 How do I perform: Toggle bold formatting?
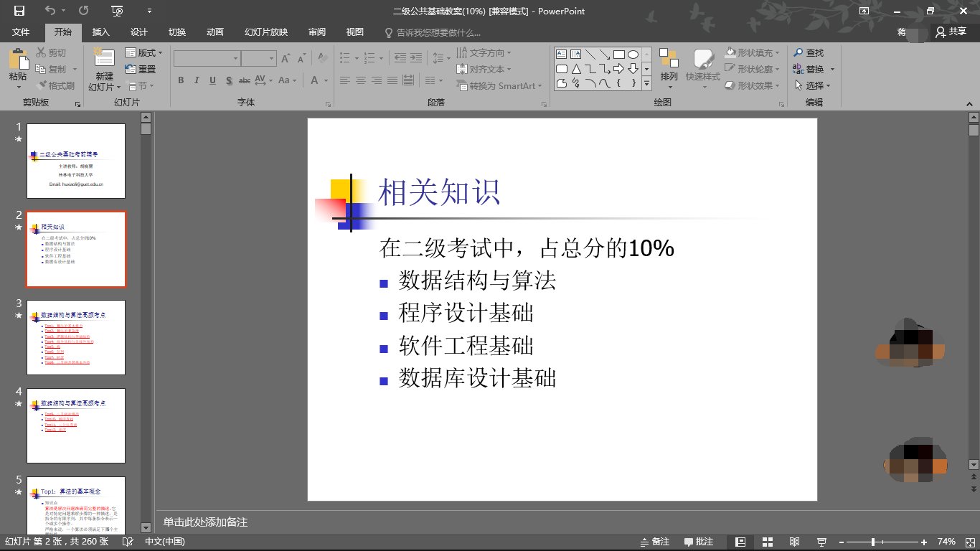click(181, 80)
